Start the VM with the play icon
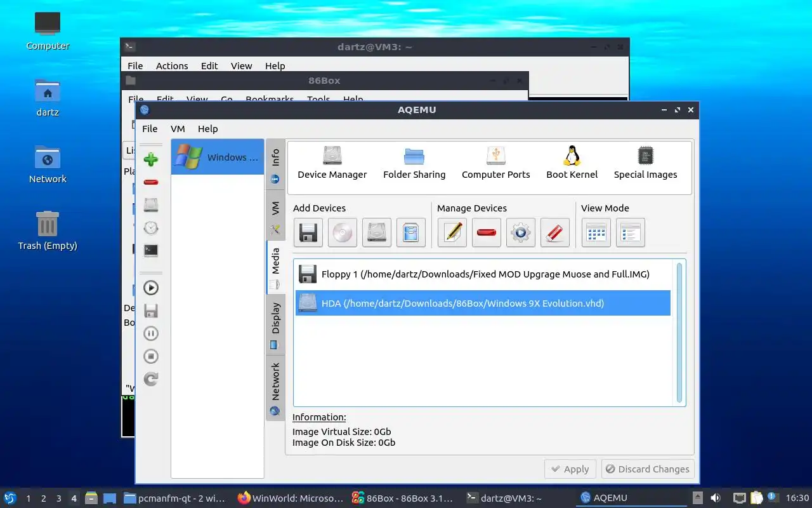 tap(151, 288)
